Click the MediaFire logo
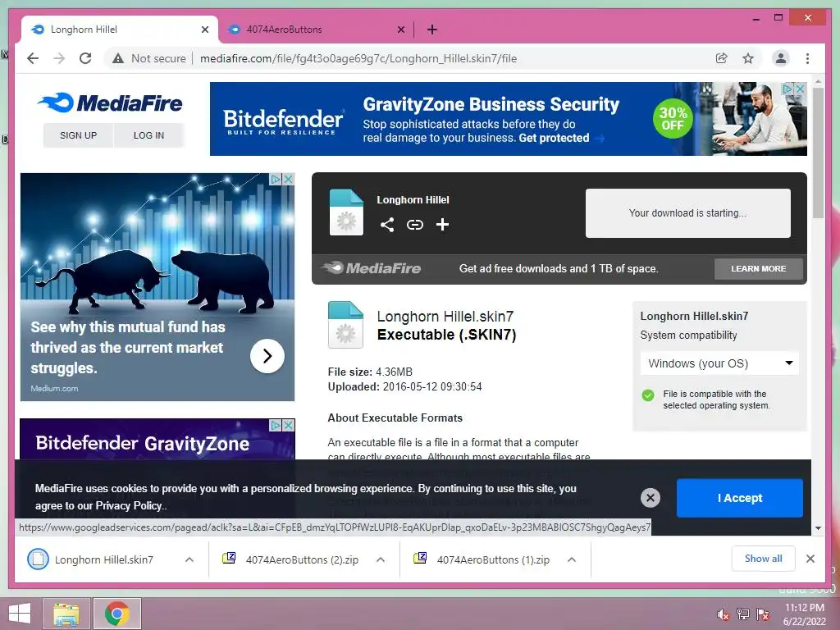 tap(110, 103)
